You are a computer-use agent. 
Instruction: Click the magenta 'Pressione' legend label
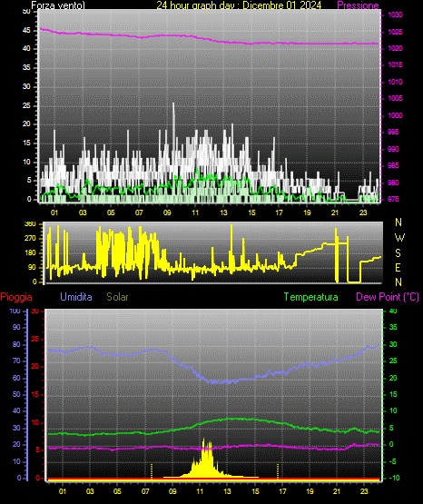pyautogui.click(x=358, y=5)
